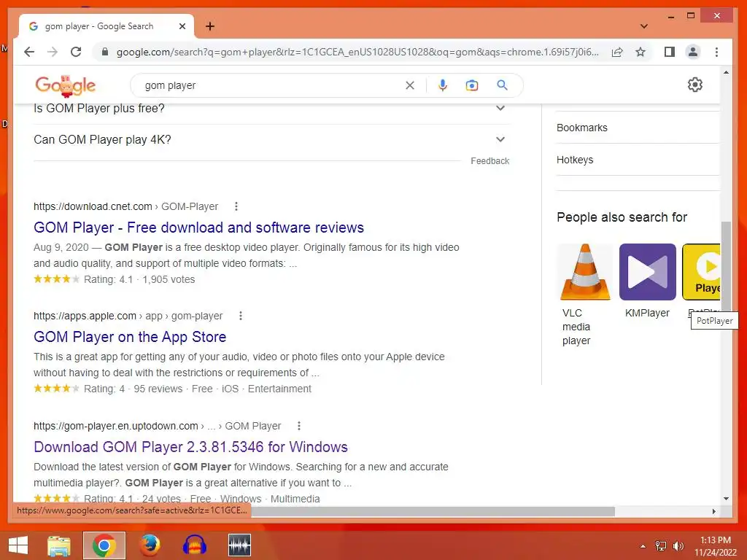This screenshot has width=747, height=560.
Task: Open tab search chevron in title bar
Action: click(x=643, y=26)
